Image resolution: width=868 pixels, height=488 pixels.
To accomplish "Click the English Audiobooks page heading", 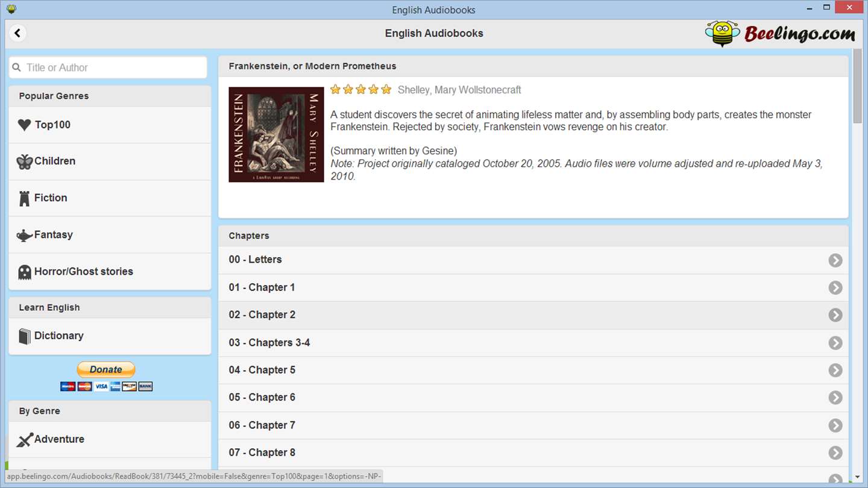I will point(434,34).
